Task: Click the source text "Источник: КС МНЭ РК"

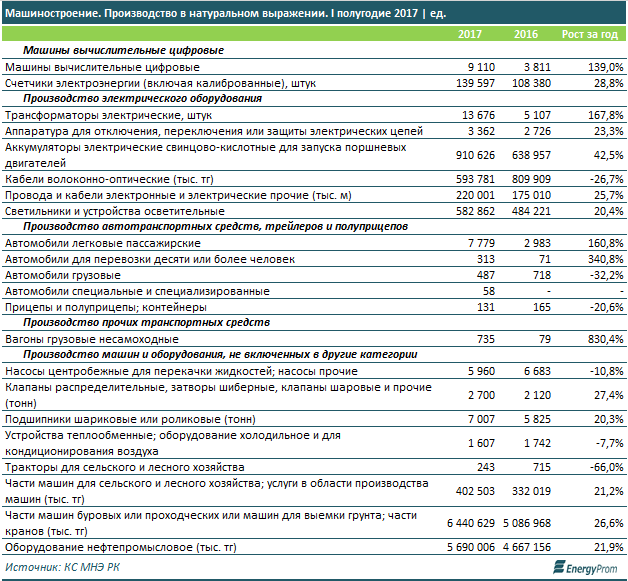Action: pyautogui.click(x=63, y=568)
